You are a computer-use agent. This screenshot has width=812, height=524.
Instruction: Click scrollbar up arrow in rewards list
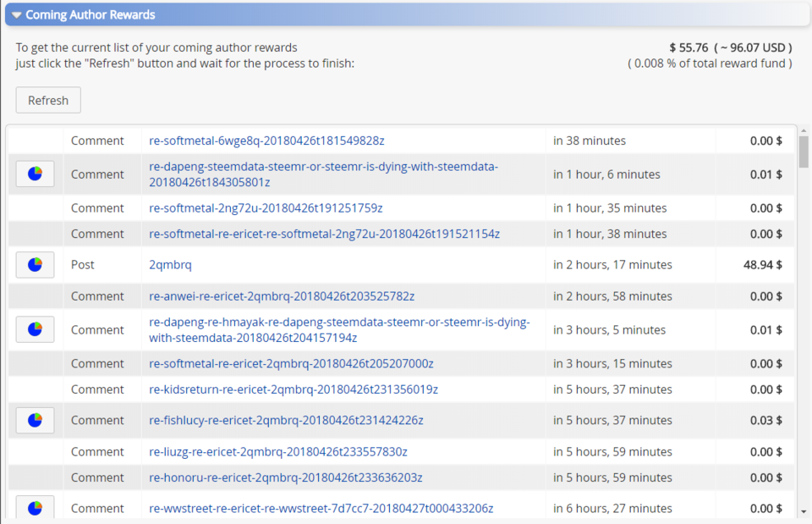[x=803, y=130]
